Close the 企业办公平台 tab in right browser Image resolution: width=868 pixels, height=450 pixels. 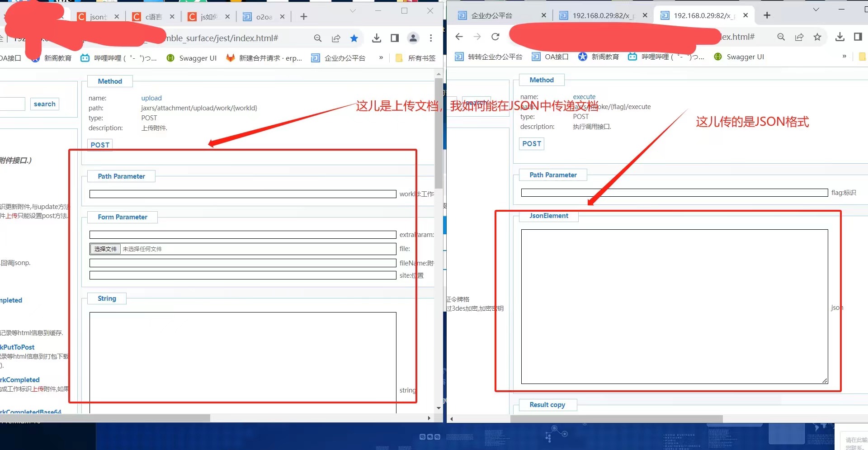(x=544, y=15)
